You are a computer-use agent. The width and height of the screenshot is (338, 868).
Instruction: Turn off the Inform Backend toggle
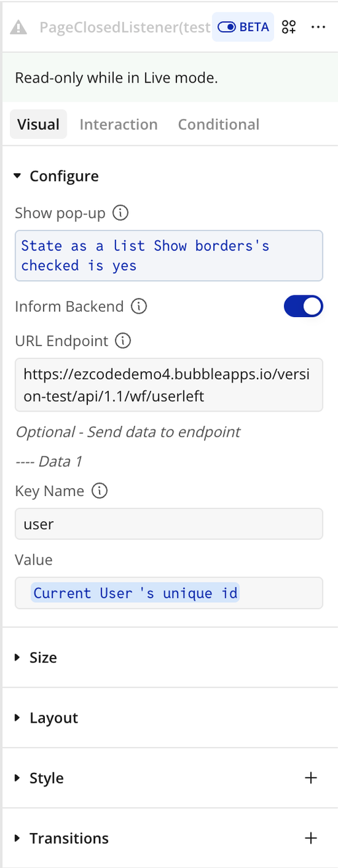[304, 307]
